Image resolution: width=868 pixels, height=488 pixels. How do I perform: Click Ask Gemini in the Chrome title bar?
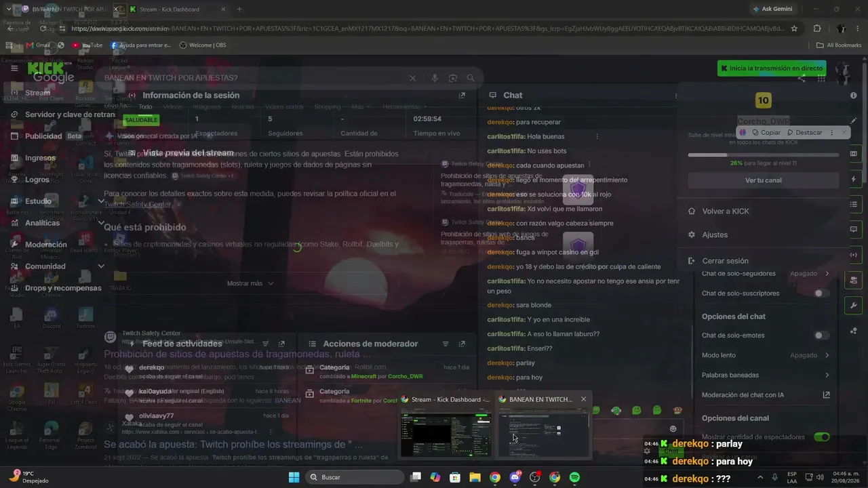coord(772,9)
